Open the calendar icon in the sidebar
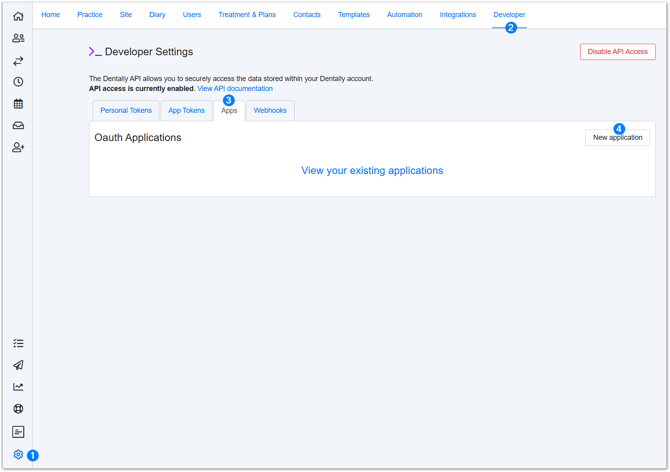The width and height of the screenshot is (670, 472). tap(18, 104)
